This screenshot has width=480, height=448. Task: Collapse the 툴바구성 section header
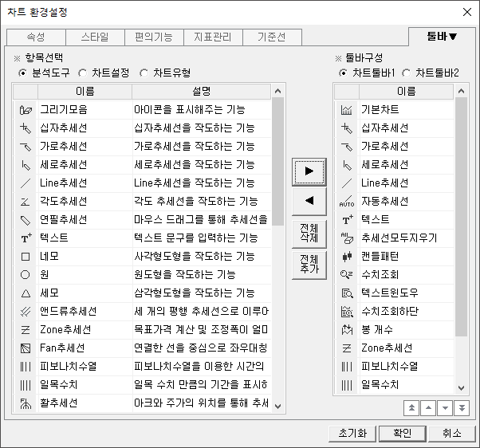[338, 58]
